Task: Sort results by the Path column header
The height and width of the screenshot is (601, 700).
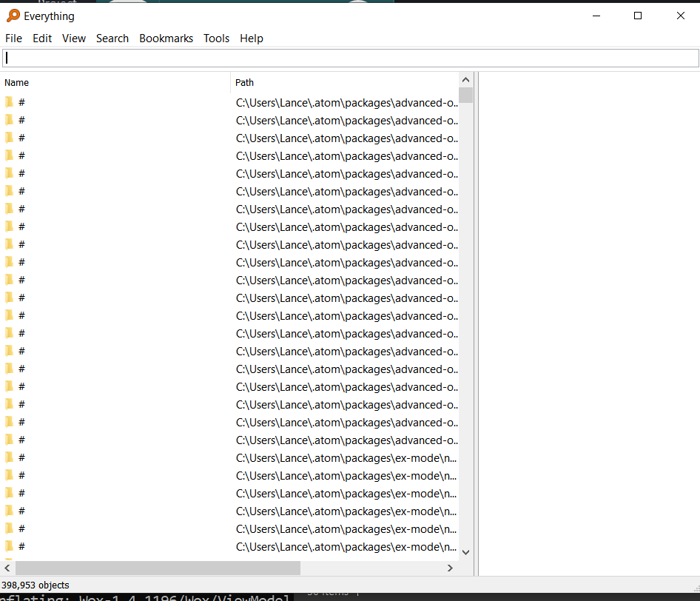Action: click(244, 82)
